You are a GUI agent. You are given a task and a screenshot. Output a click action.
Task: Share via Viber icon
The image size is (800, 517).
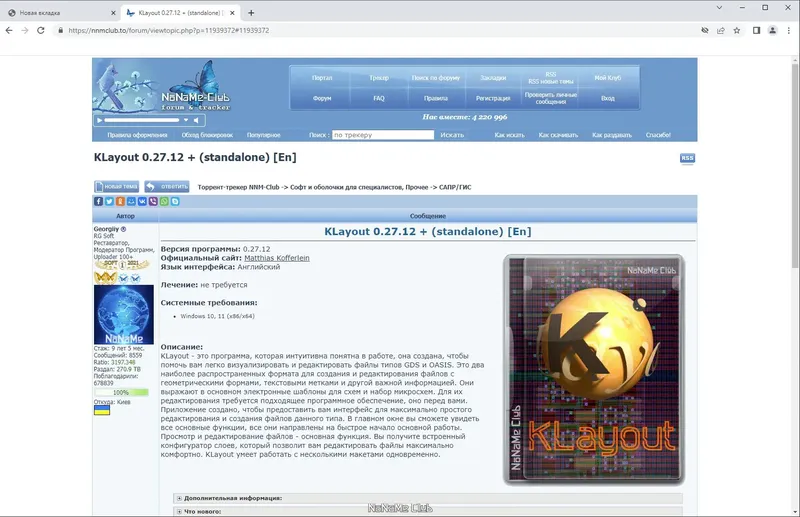[153, 202]
